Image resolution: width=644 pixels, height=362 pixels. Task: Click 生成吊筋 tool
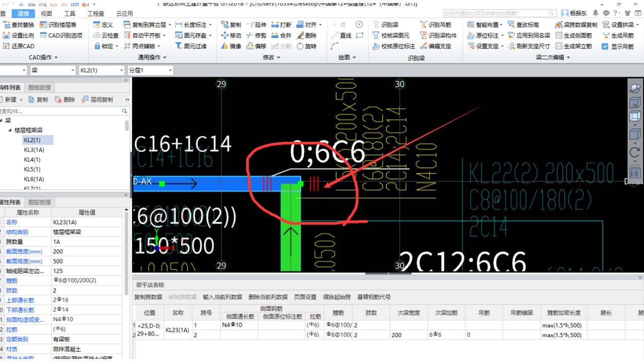[x=617, y=35]
